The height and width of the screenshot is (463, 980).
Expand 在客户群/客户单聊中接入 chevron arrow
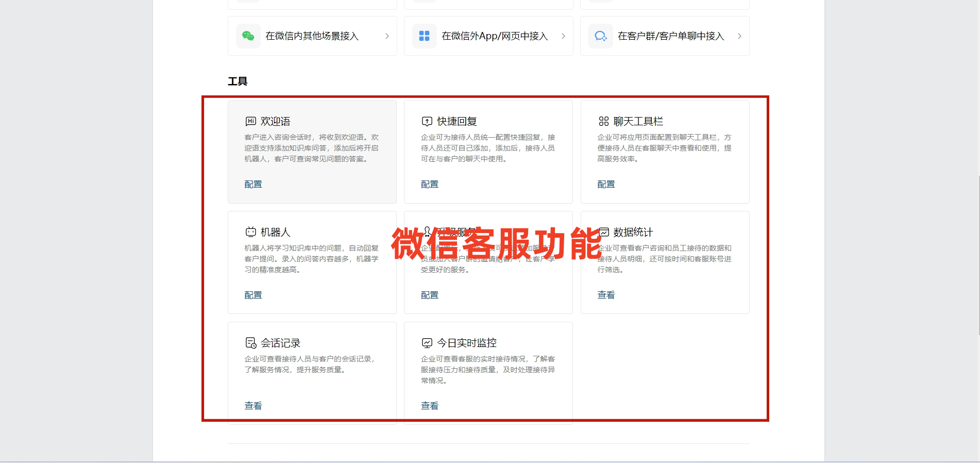pos(740,36)
